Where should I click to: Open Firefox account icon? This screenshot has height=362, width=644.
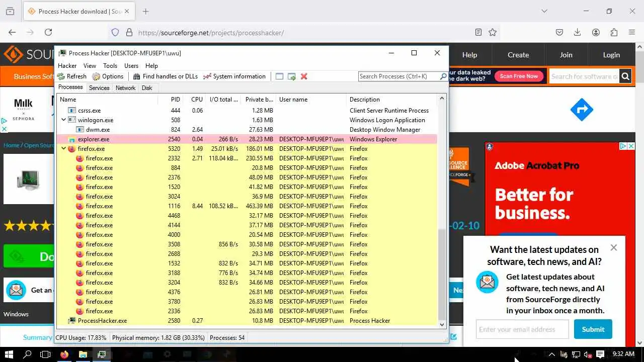click(596, 32)
